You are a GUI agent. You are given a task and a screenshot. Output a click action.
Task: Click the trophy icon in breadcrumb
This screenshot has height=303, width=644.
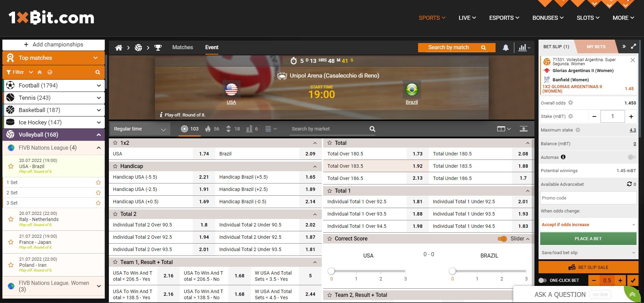point(158,47)
